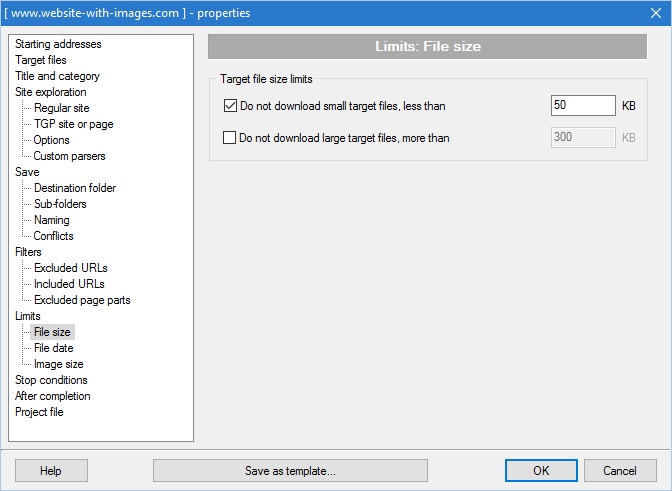672x491 pixels.
Task: Click the Help button
Action: (51, 470)
